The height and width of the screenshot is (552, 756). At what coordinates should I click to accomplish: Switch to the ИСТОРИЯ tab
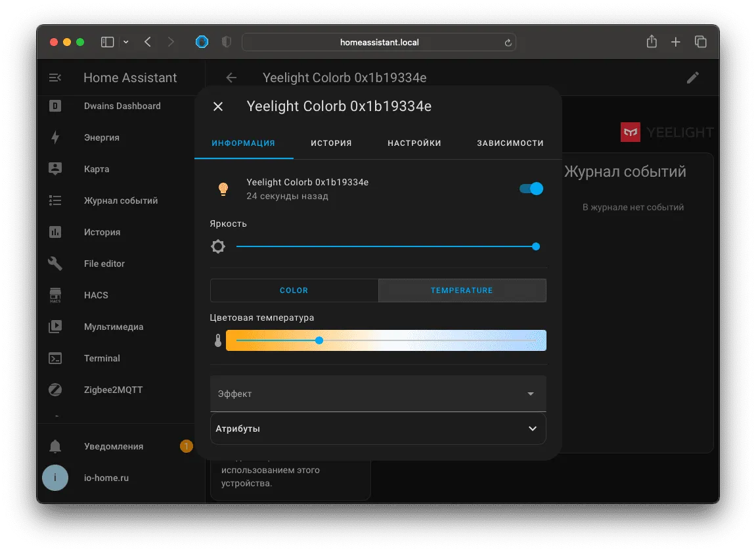point(331,143)
